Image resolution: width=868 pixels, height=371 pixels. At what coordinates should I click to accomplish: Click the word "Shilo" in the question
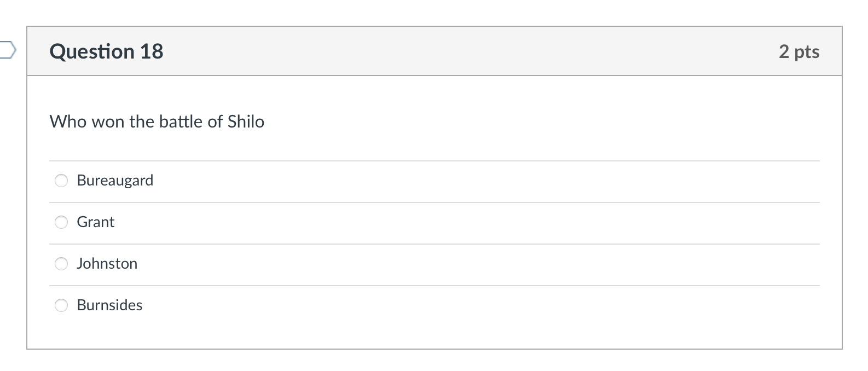point(246,121)
